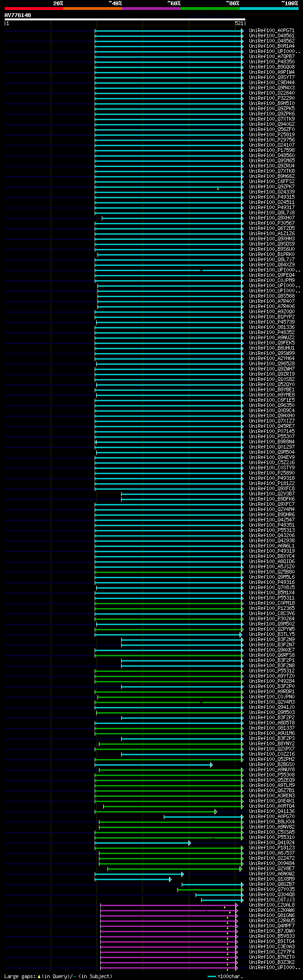The width and height of the screenshot is (303, 980).
Task: Open hit label UniRef100_C0JPM9
Action: coord(272,280)
